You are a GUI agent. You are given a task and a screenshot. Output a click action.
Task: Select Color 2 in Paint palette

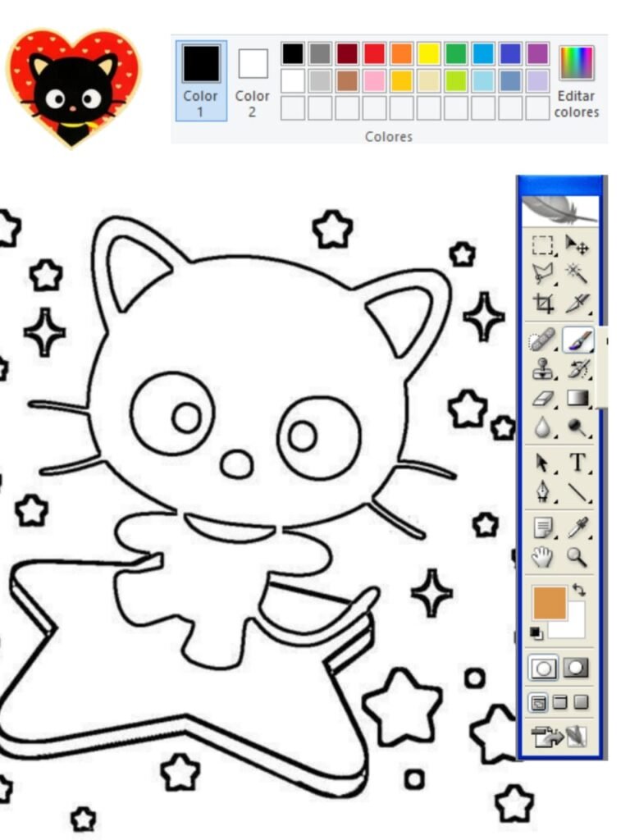(253, 80)
